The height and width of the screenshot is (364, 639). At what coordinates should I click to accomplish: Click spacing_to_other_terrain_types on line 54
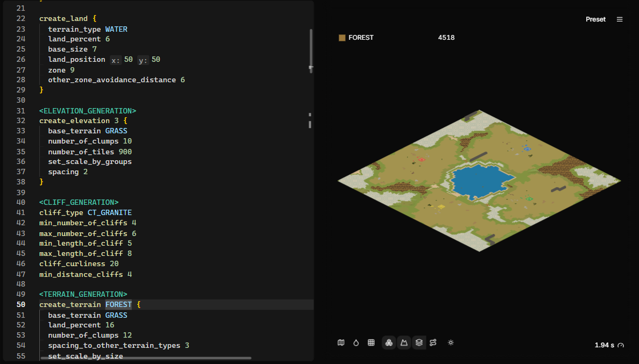[x=114, y=345]
